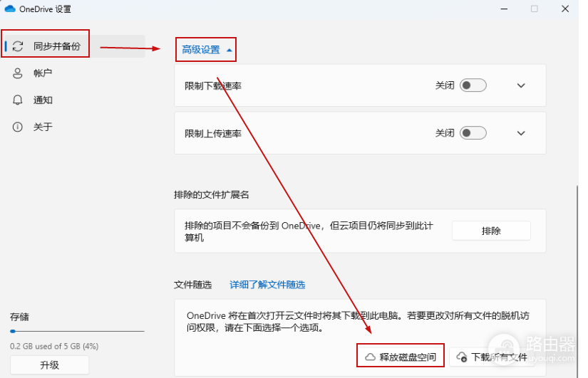Click the cloud icon in 释放磁盘空间 button
Viewport: 588px width, 378px height.
pos(370,357)
